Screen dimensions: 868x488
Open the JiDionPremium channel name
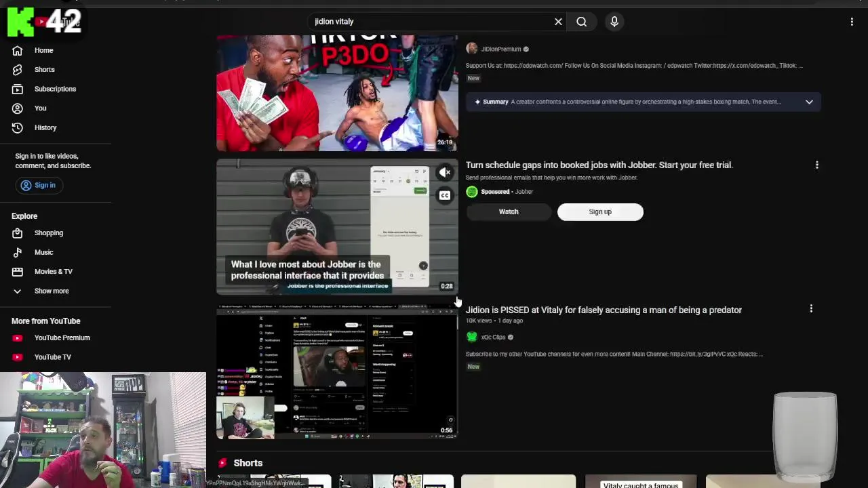pos(501,49)
